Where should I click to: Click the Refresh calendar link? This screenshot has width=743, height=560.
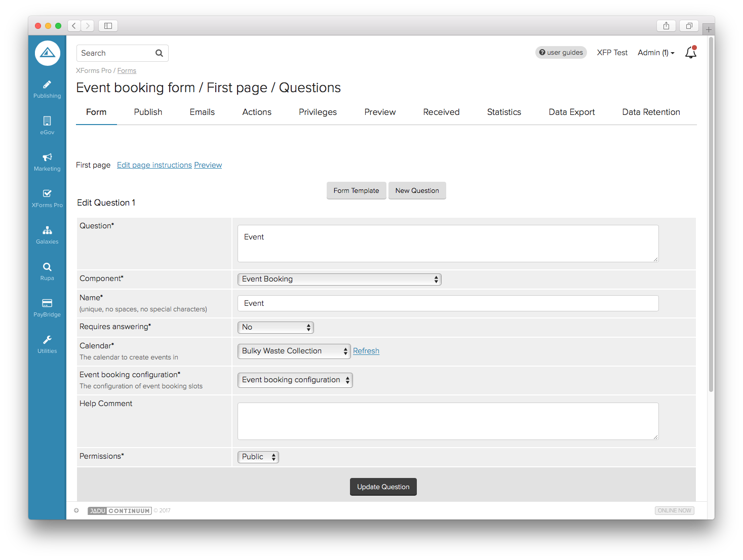pos(366,351)
